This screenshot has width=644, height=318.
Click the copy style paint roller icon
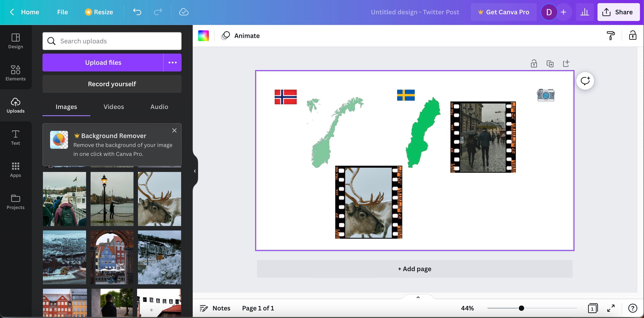610,36
